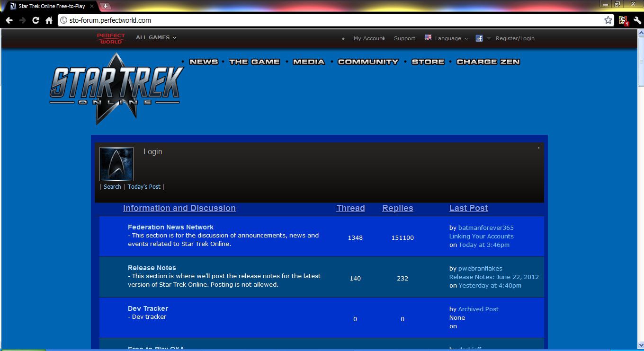This screenshot has height=351, width=644.
Task: Click the Star Trek Online logo
Action: (116, 88)
